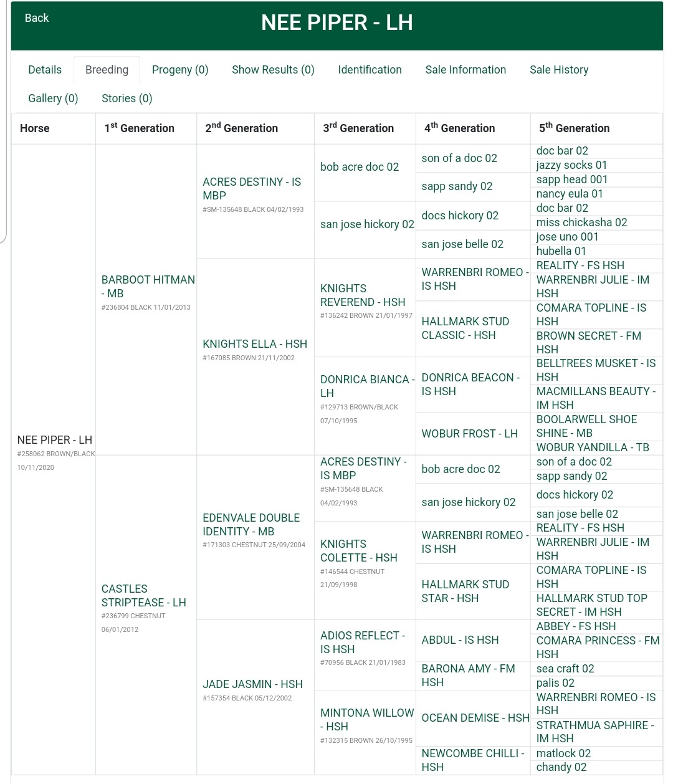
Task: Click WOBUR FROST - LH ancestor
Action: pyautogui.click(x=469, y=434)
